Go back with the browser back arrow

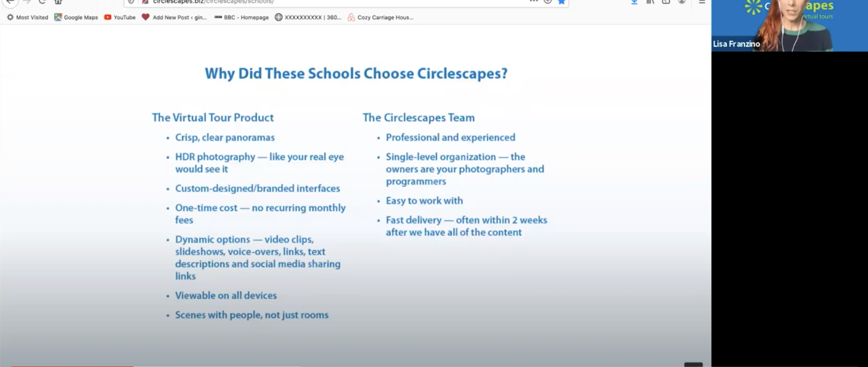tap(10, 2)
